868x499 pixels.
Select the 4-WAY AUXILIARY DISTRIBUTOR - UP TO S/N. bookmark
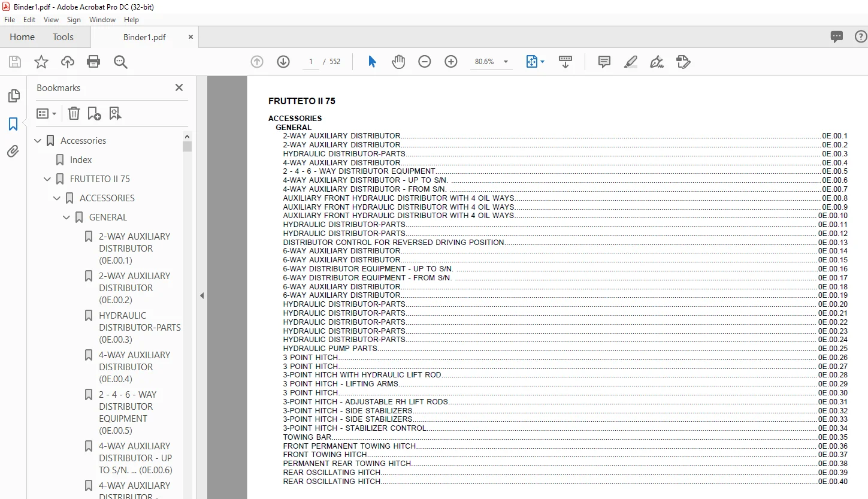point(135,458)
